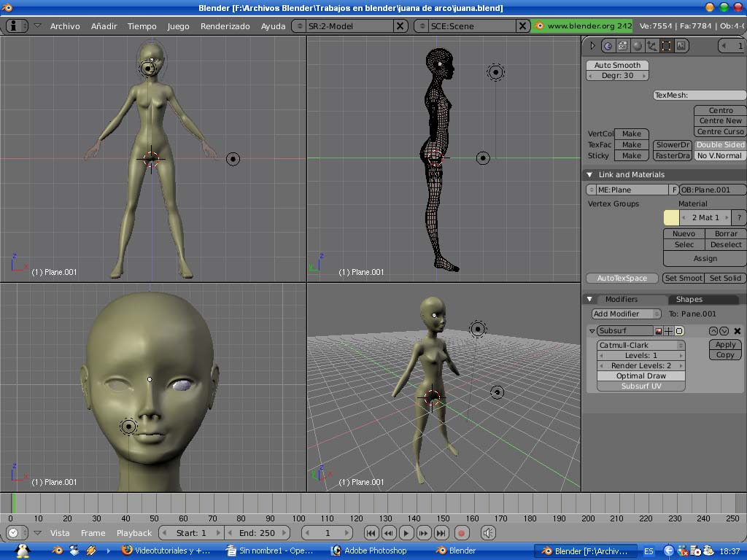747x560 pixels.
Task: Delete the Subsurf modifier with X icon
Action: click(x=738, y=331)
